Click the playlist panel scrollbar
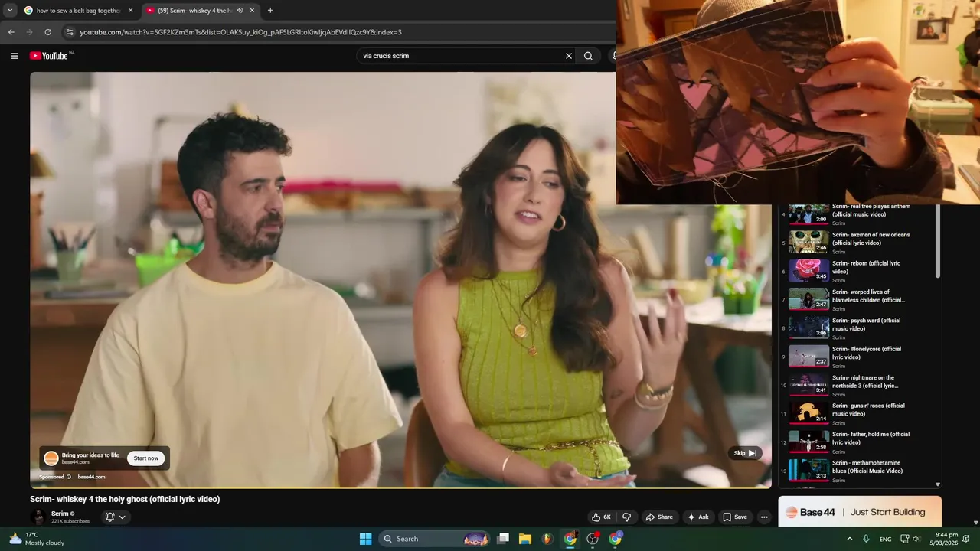The width and height of the screenshot is (980, 551). click(x=938, y=241)
